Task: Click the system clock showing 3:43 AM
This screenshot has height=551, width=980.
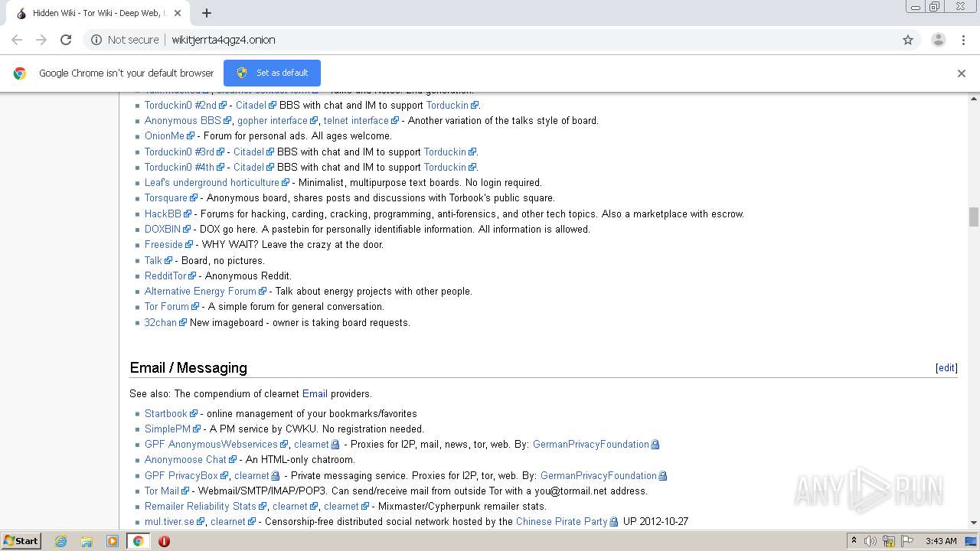Action: 941,541
